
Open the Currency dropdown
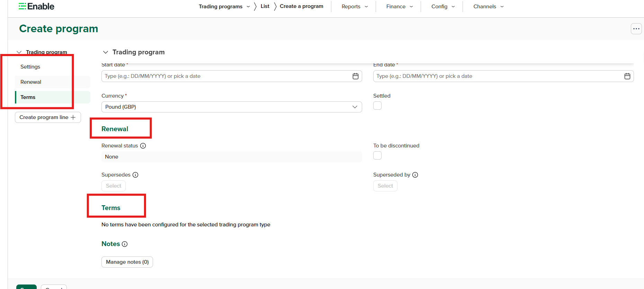[x=232, y=107]
